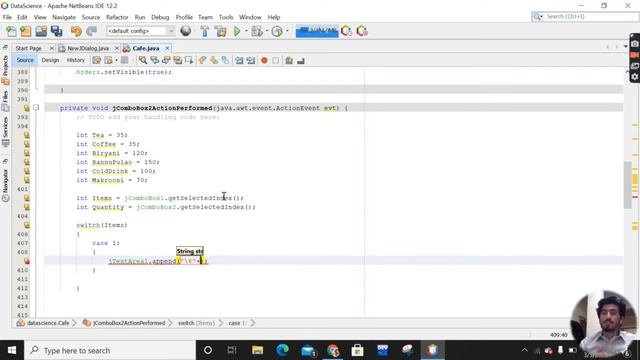Click the Clean and Build icon
This screenshot has width=640, height=360.
coord(221,31)
